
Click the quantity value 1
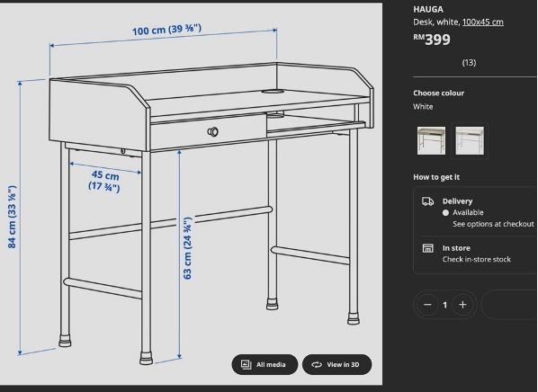[x=445, y=305]
